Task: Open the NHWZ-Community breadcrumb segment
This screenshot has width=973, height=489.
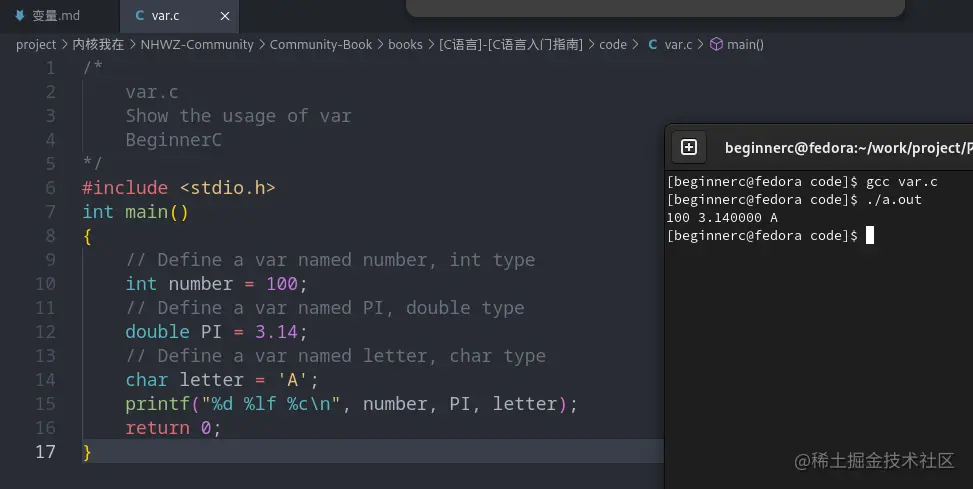Action: click(x=197, y=45)
